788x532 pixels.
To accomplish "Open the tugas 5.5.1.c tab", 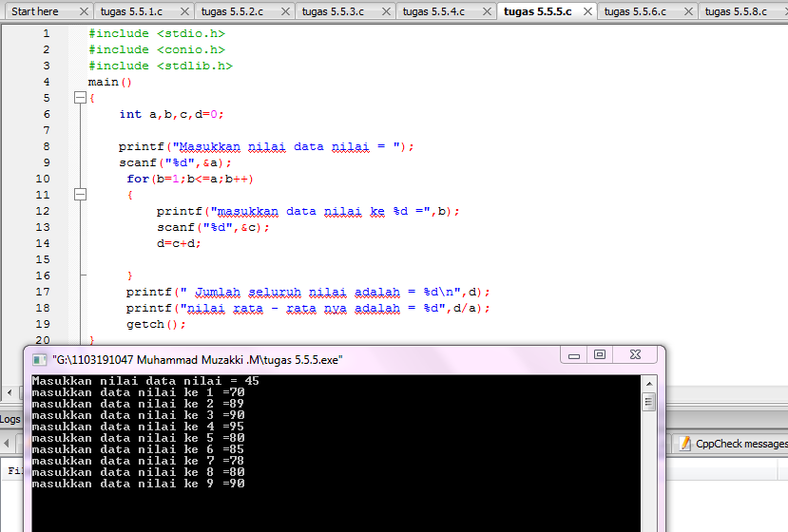I will tap(131, 11).
